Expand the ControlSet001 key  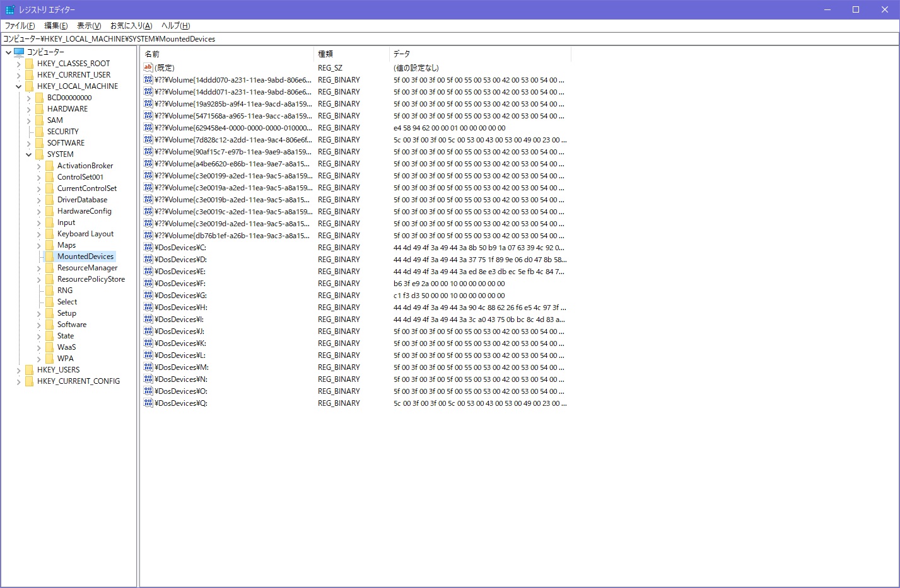tap(38, 177)
